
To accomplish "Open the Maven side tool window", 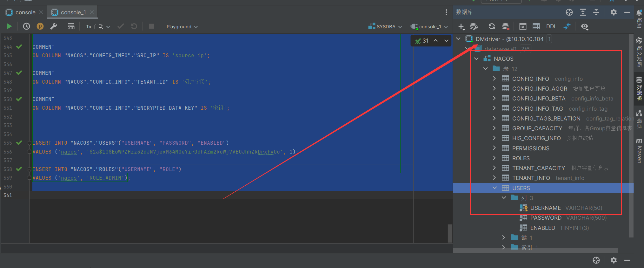I will (639, 151).
